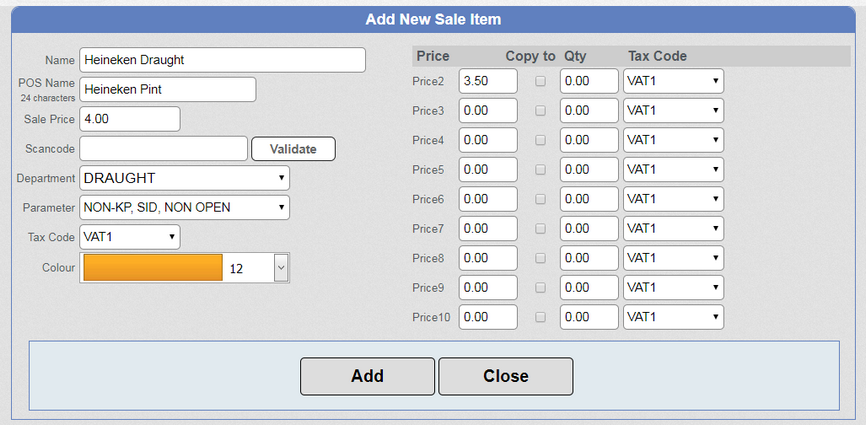Image resolution: width=866 pixels, height=425 pixels.
Task: Tick the Copy to checkbox for Price8
Action: [540, 258]
